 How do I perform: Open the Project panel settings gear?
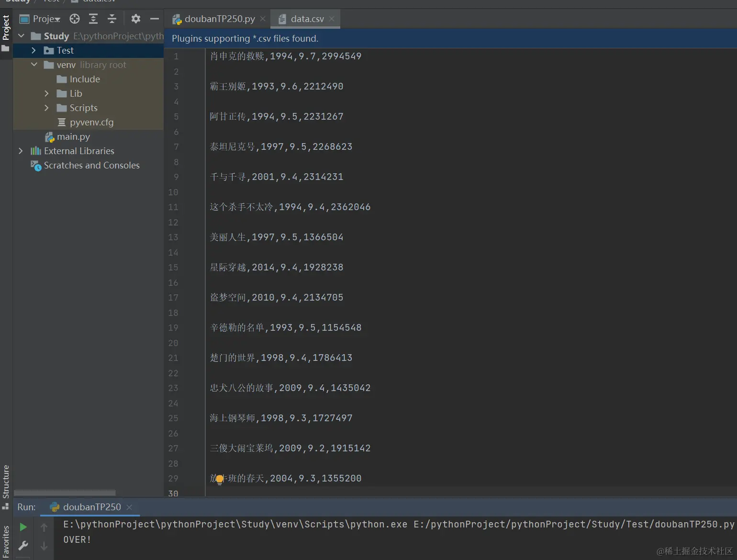[136, 19]
